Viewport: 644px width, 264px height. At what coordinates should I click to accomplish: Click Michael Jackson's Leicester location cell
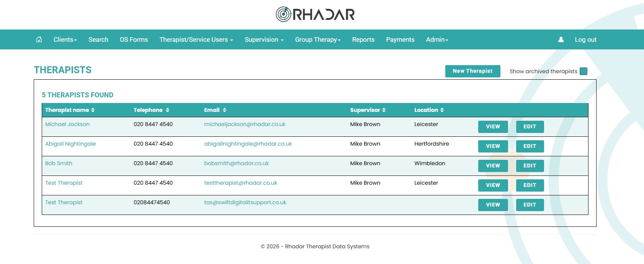click(x=426, y=124)
